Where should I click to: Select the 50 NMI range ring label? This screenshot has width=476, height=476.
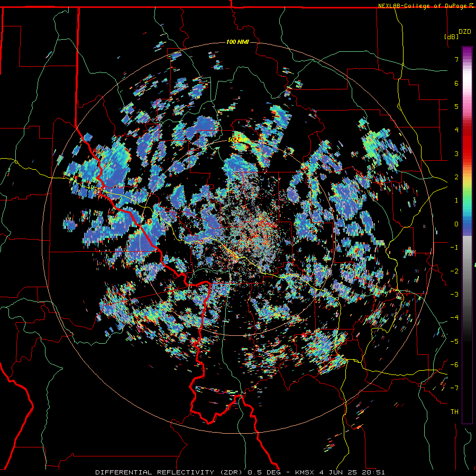(237, 140)
